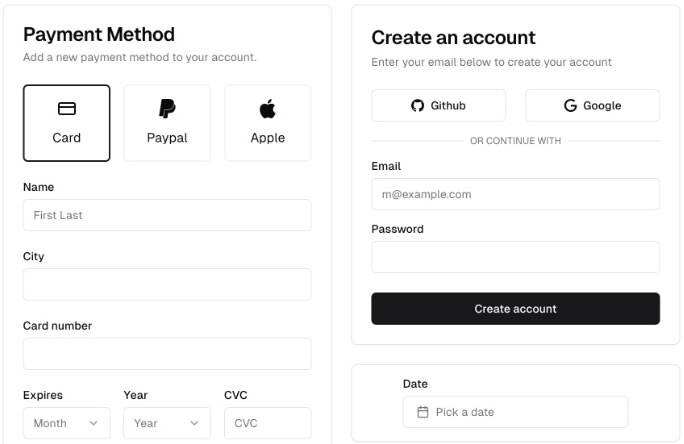Continue with the Google button
This screenshot has height=444, width=684.
[x=592, y=106]
